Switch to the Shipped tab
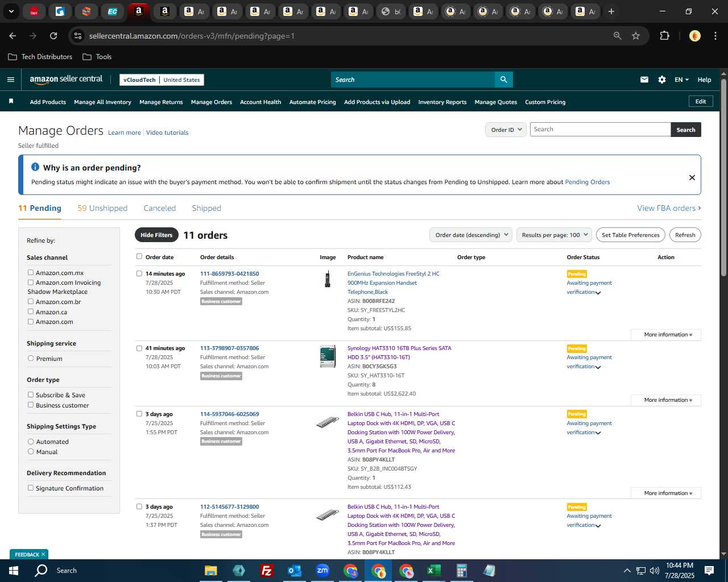 206,208
